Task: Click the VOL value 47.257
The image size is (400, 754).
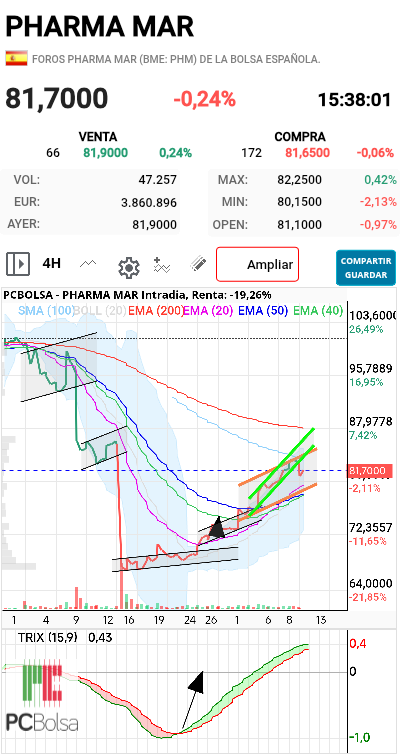Action: 157,180
